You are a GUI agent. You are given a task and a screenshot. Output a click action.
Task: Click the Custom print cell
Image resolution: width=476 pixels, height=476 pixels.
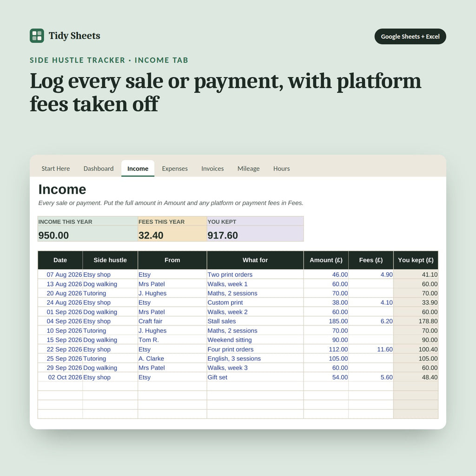tap(255, 302)
